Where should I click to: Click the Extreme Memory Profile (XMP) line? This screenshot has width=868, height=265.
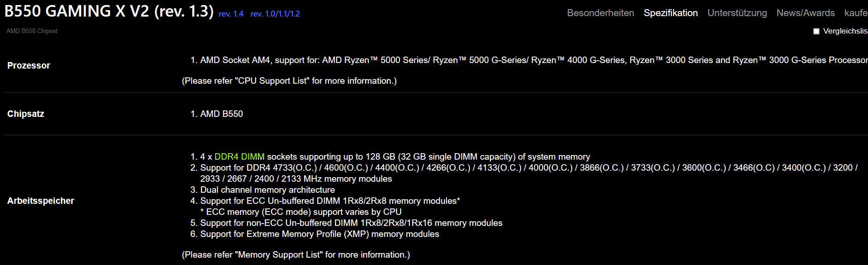(319, 234)
